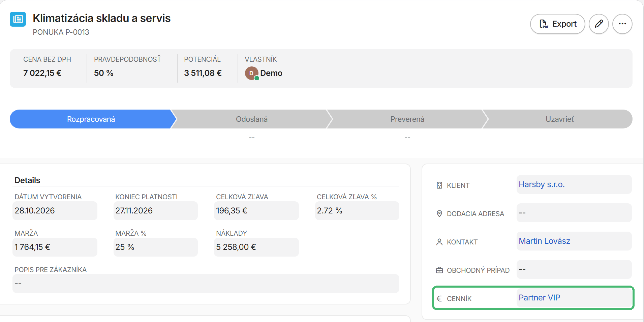Click the Cenník euro icon
The height and width of the screenshot is (322, 644).
coord(439,298)
